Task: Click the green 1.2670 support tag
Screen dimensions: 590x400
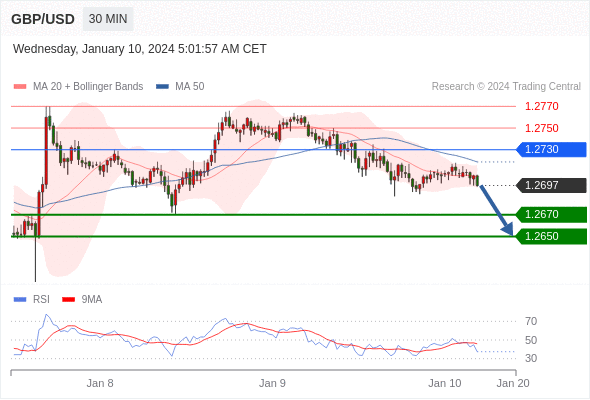Action: pos(551,214)
